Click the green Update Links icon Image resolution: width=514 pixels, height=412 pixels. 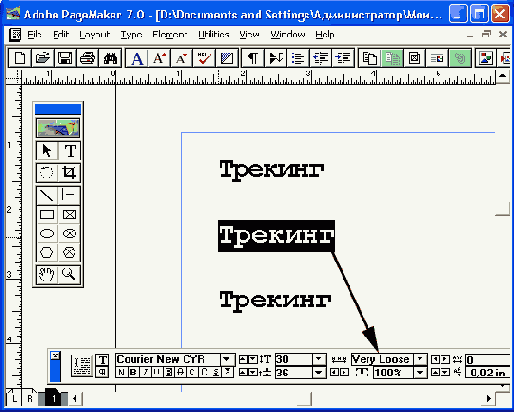[460, 58]
